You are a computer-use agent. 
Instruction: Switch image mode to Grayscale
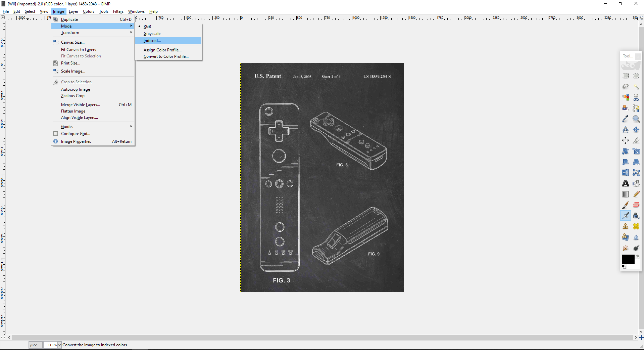coord(152,33)
